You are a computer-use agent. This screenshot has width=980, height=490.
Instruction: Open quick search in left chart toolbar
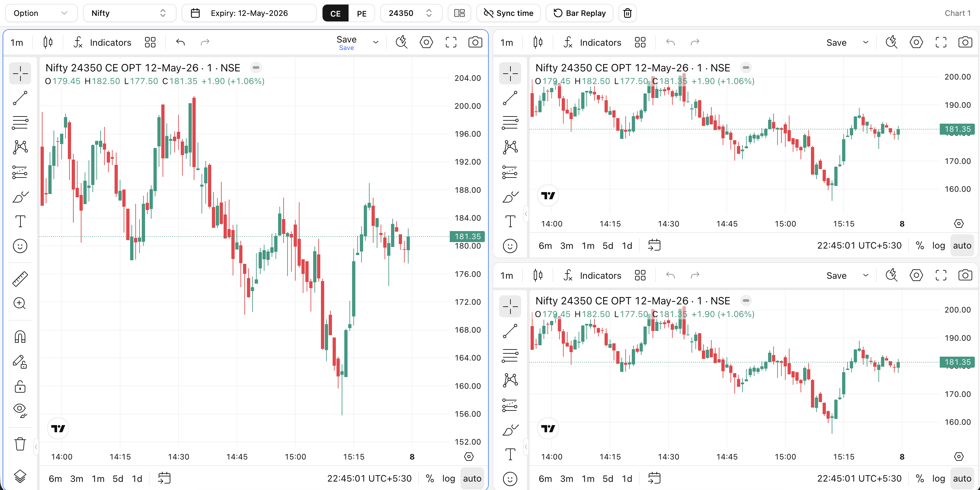click(402, 42)
